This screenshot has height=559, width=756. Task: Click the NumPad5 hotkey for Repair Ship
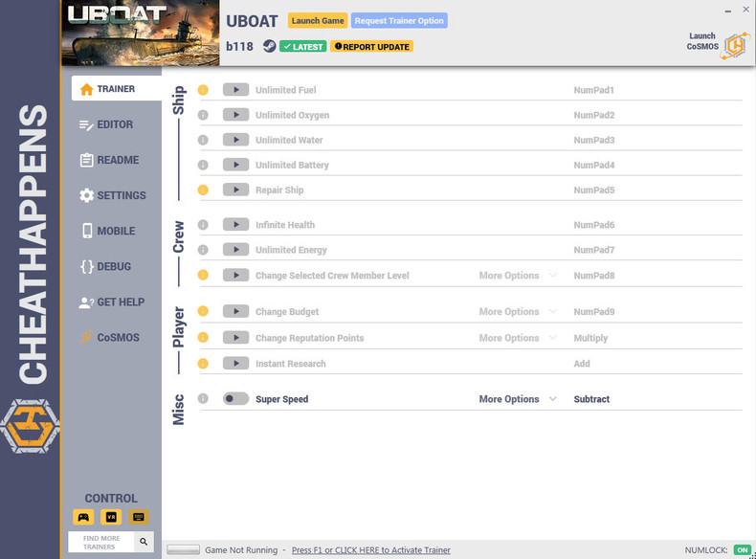point(594,190)
